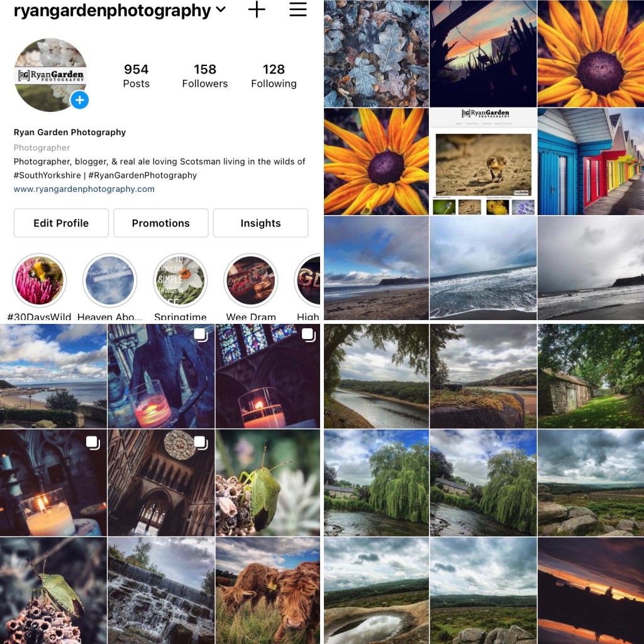This screenshot has width=644, height=644.
Task: Open the Promotions button
Action: coord(161,223)
